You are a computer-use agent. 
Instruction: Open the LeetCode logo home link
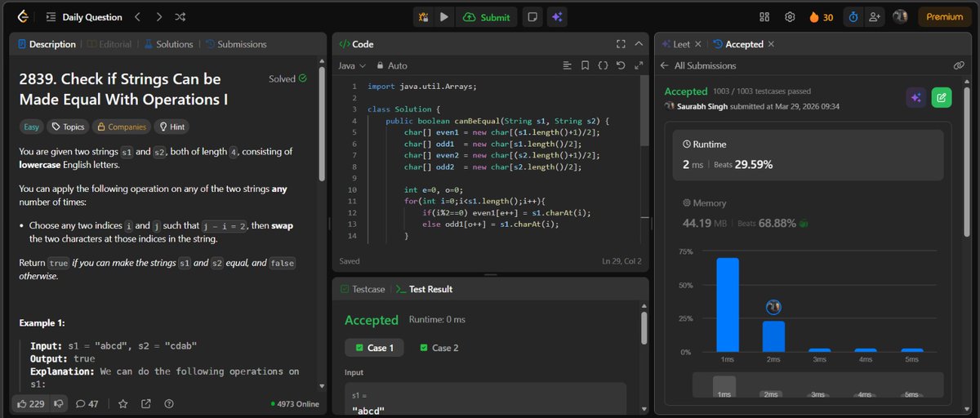point(22,16)
